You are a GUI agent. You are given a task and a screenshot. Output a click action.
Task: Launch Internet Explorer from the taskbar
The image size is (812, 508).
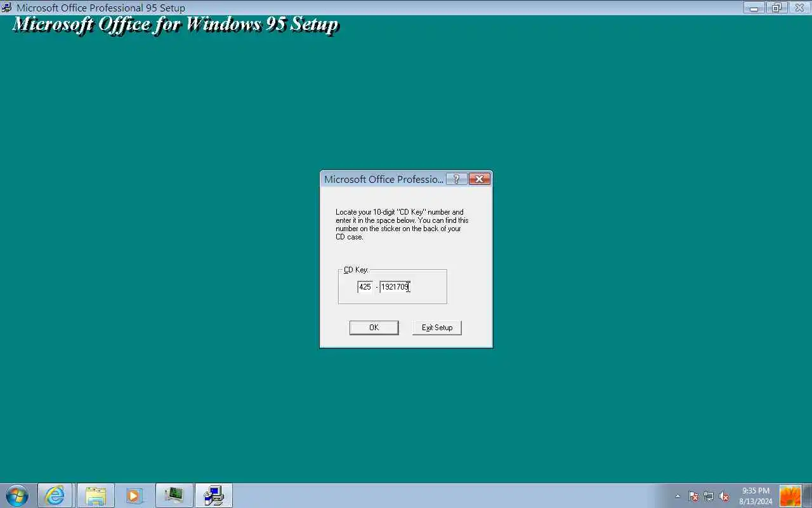tap(55, 495)
